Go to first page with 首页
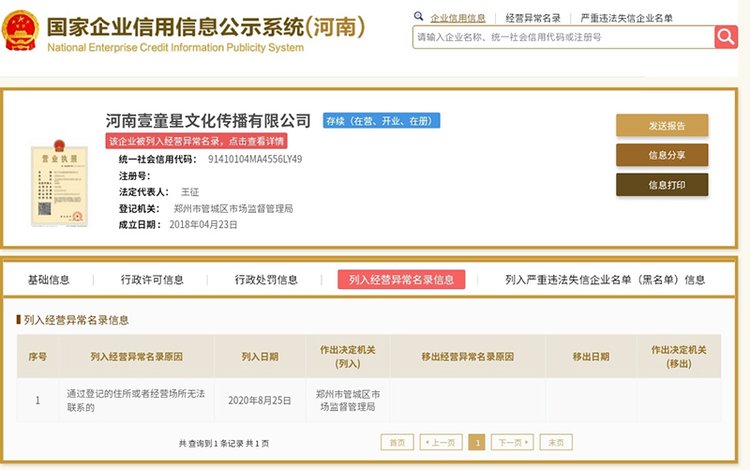The height and width of the screenshot is (470, 750). (x=397, y=442)
